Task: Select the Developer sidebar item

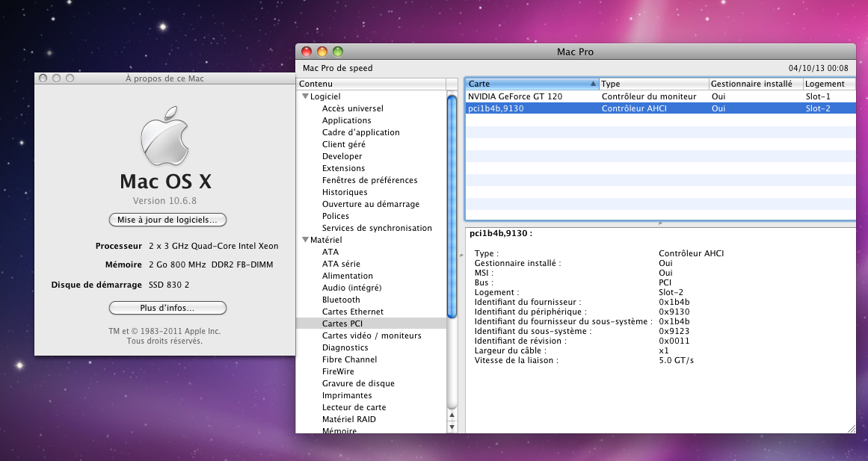Action: point(342,156)
